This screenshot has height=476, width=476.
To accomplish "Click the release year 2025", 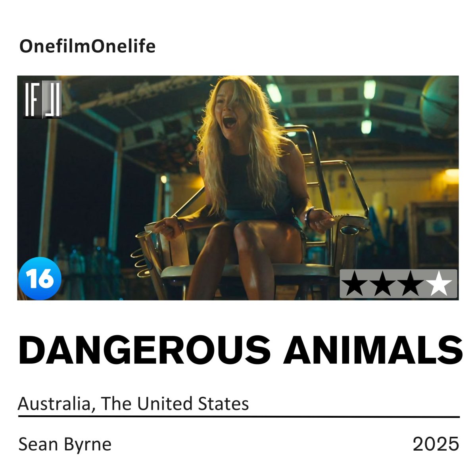I will [436, 444].
